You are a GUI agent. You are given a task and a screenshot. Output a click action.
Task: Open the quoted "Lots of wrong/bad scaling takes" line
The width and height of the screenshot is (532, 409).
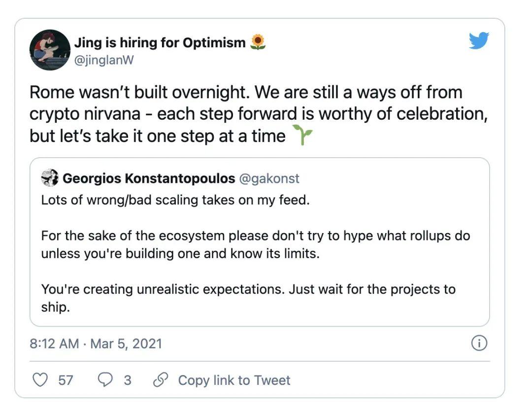pos(175,201)
